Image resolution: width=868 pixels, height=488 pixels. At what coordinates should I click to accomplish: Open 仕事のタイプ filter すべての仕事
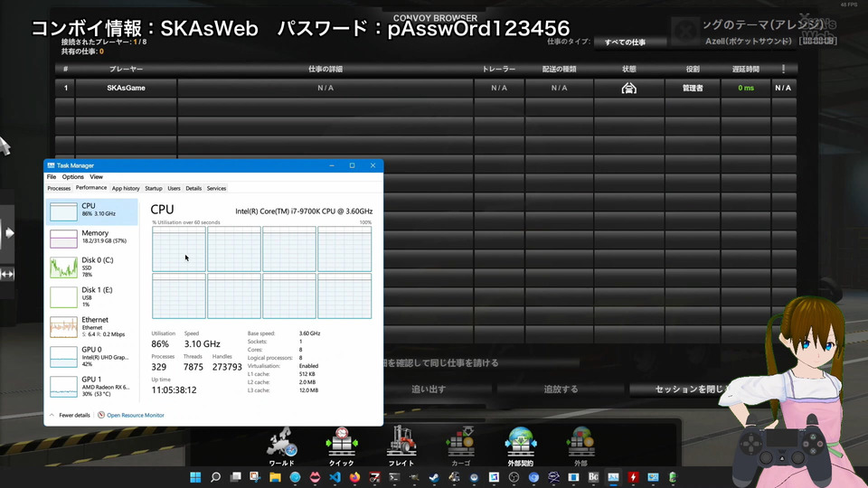coord(628,42)
